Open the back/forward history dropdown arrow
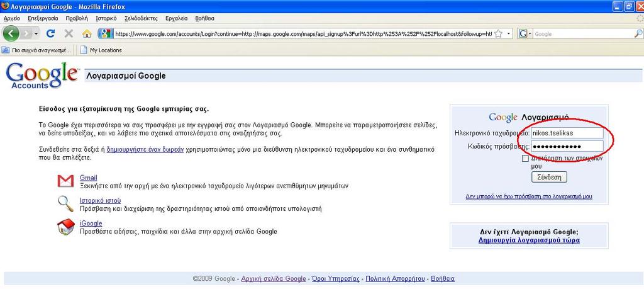Viewport: 644px width, 289px height. coord(36,34)
